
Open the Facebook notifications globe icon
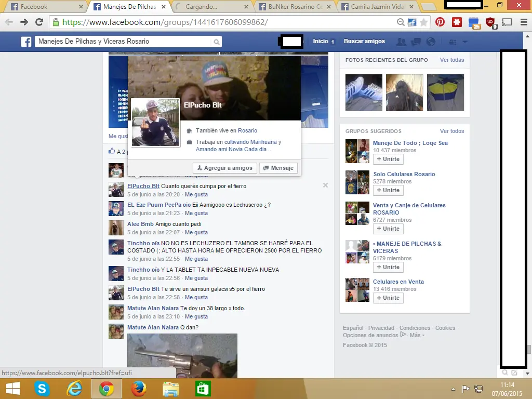[x=431, y=42]
